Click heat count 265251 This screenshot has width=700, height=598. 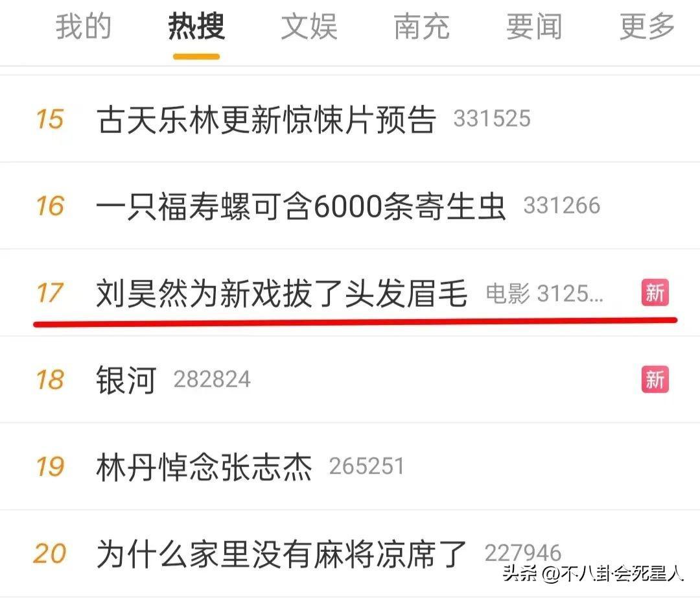click(366, 467)
